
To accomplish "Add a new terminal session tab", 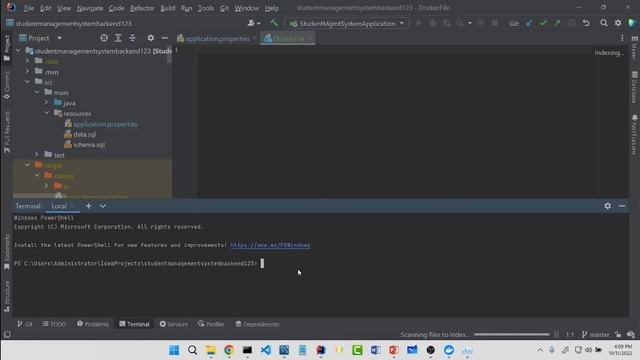I will pyautogui.click(x=89, y=206).
